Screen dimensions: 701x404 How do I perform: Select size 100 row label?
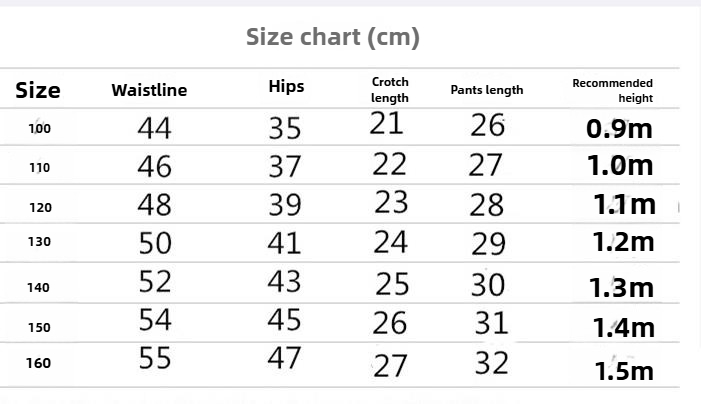(39, 129)
